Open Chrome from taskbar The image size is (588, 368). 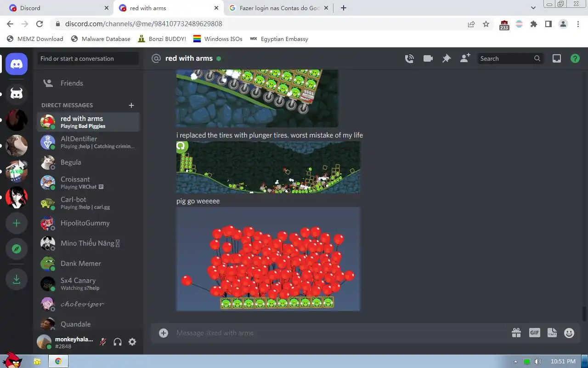coord(58,361)
